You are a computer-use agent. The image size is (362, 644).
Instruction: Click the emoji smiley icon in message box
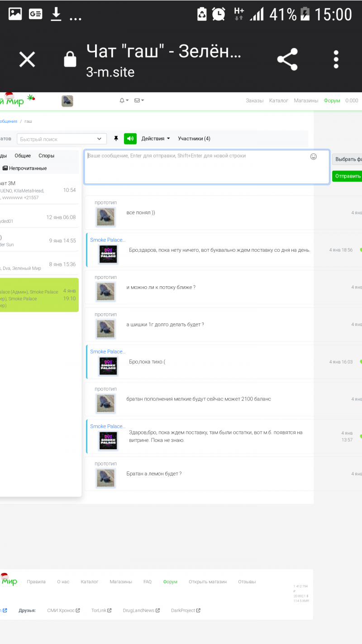click(x=313, y=157)
